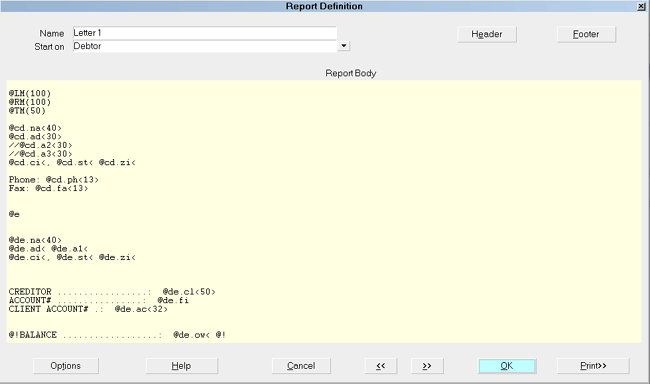Click the @de.ad< @de.a1< line

(49, 249)
